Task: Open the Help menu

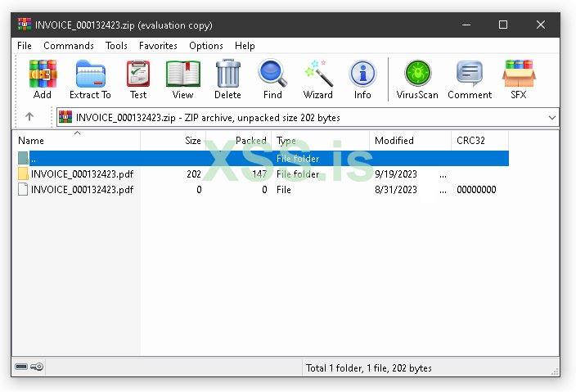Action: click(245, 46)
